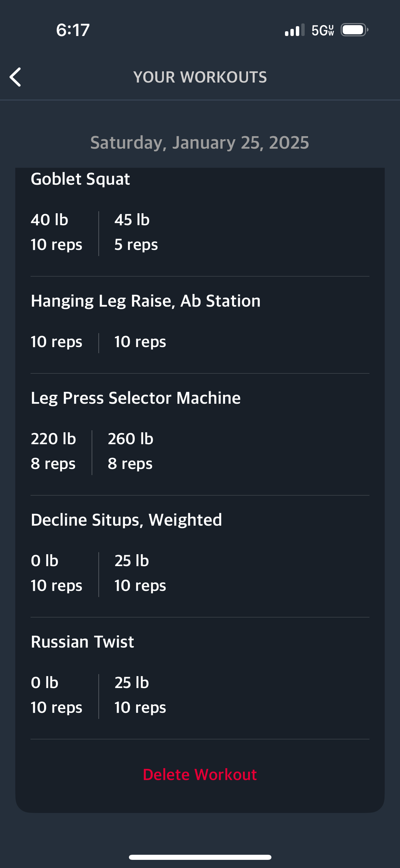Select the Saturday, January 25, 2025 date
Image resolution: width=400 pixels, height=868 pixels.
click(200, 143)
